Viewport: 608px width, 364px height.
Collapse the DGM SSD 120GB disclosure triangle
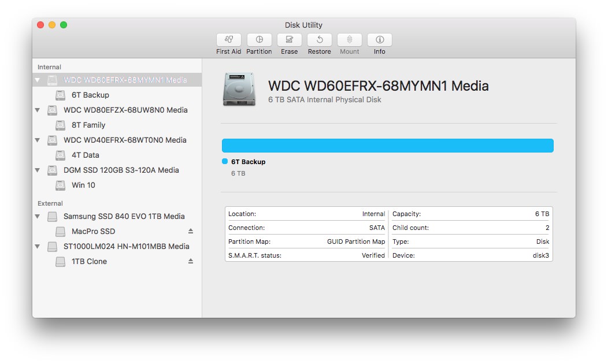[x=37, y=170]
